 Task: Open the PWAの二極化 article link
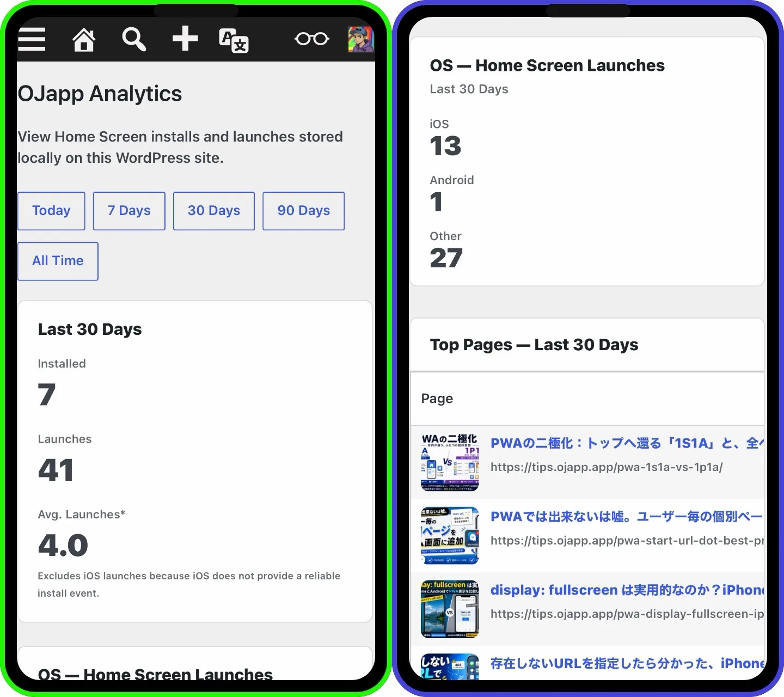(627, 443)
